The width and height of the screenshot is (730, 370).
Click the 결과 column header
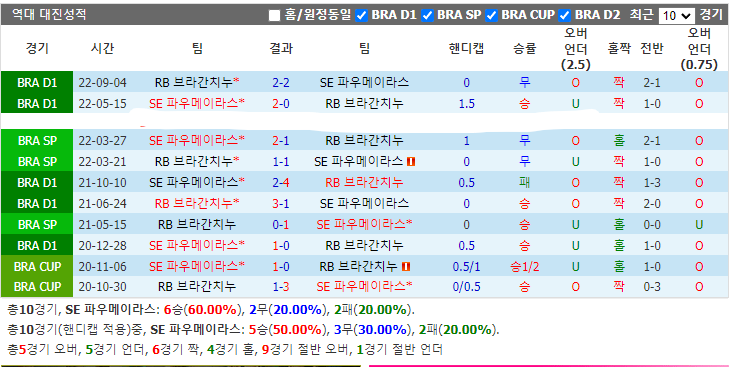tap(281, 48)
